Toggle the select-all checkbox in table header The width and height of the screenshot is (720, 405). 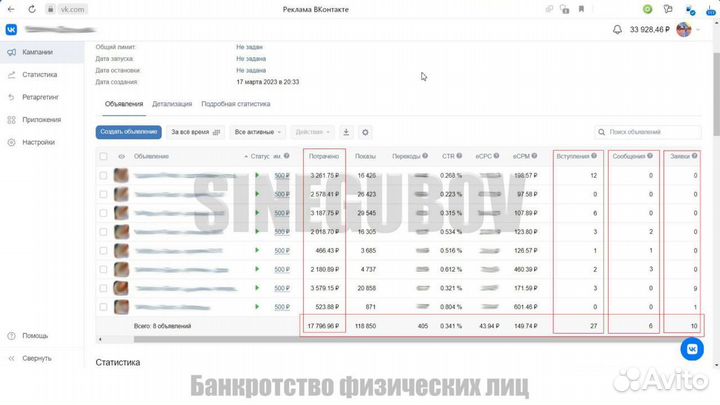coord(103,157)
